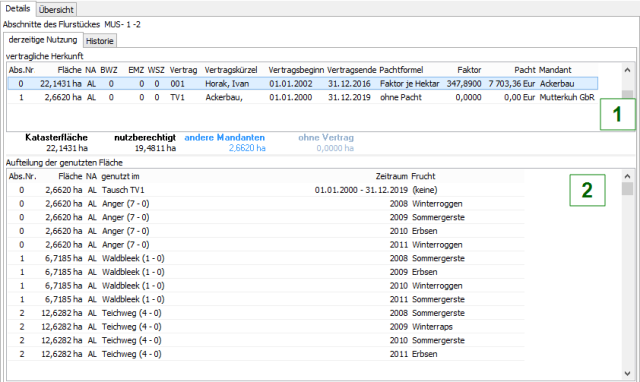Click the 01.01.2002 Vertragsbeginn cell

click(291, 84)
